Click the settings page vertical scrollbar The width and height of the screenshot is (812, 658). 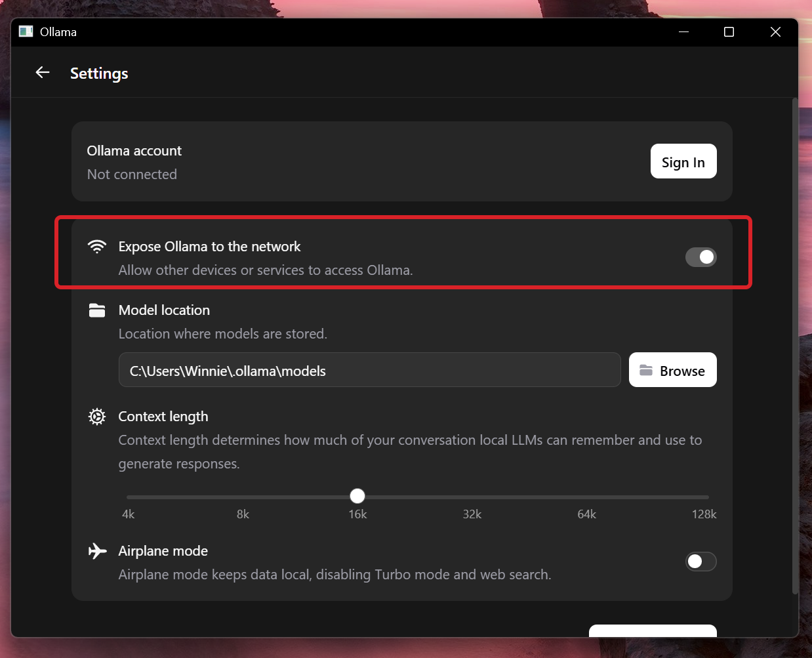[x=795, y=346]
